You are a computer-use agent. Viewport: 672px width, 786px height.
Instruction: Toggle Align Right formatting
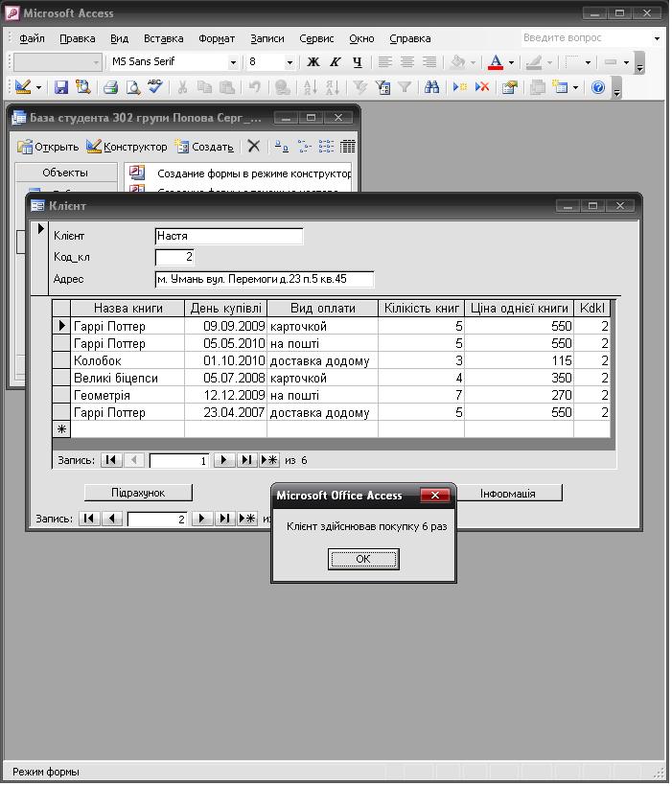[429, 61]
